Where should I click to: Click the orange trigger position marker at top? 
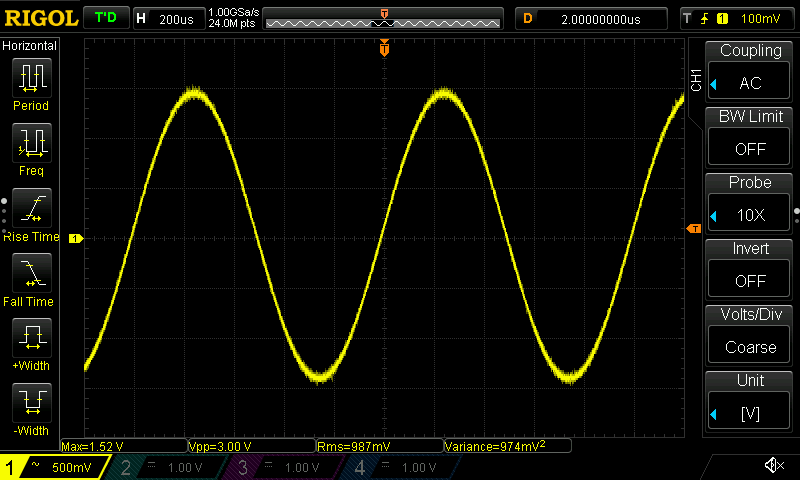384,48
